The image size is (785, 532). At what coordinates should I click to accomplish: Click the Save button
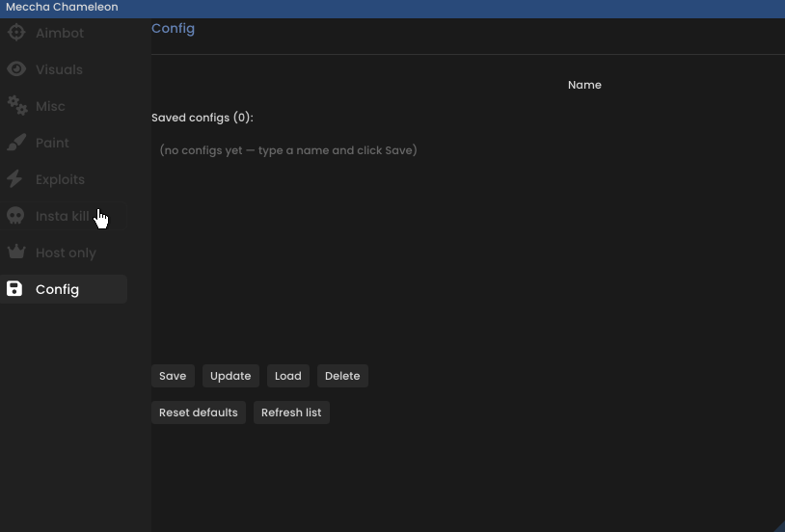(x=173, y=376)
